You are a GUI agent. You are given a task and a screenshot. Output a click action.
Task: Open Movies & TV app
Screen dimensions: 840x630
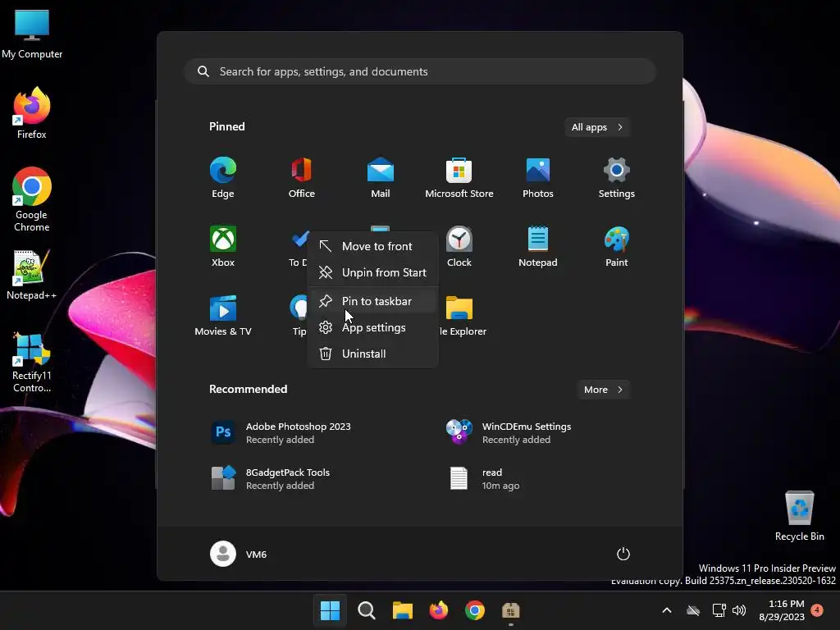coord(223,316)
